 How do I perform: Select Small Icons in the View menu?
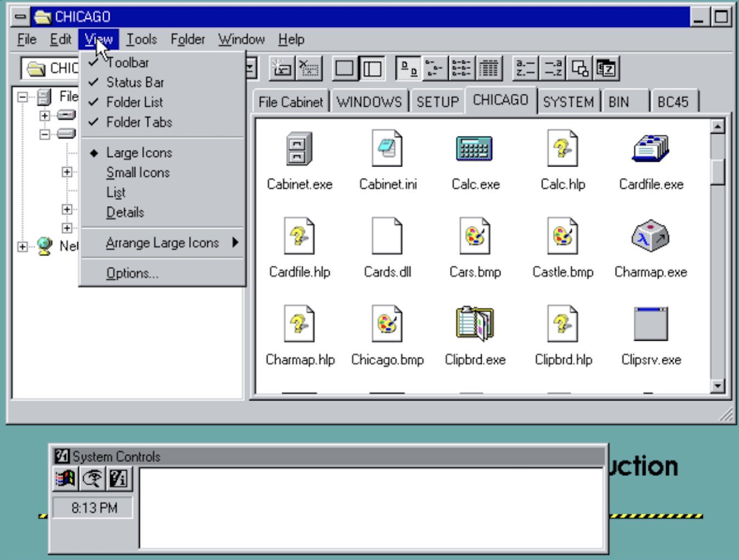point(138,172)
